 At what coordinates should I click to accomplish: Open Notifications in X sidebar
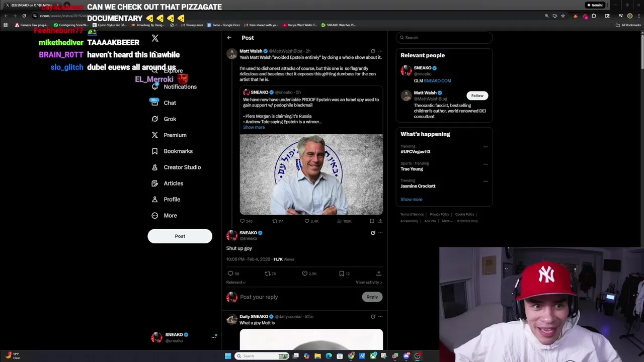pyautogui.click(x=174, y=86)
